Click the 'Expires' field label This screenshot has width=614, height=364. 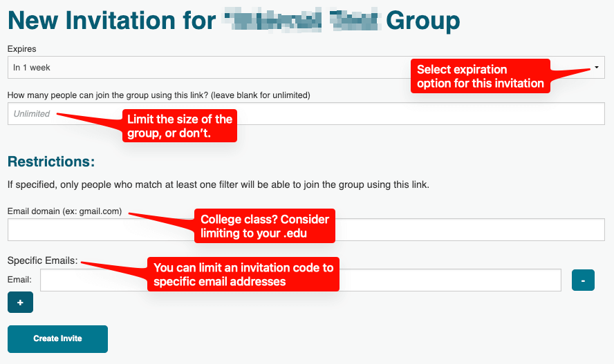21,49
